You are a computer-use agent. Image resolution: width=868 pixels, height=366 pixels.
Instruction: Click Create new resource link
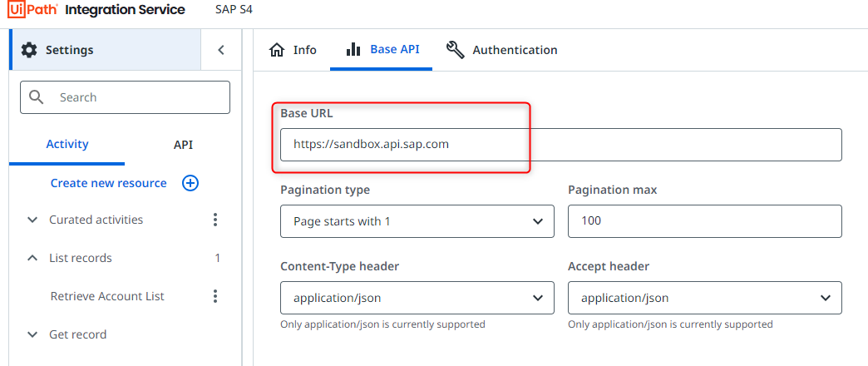pyautogui.click(x=108, y=183)
